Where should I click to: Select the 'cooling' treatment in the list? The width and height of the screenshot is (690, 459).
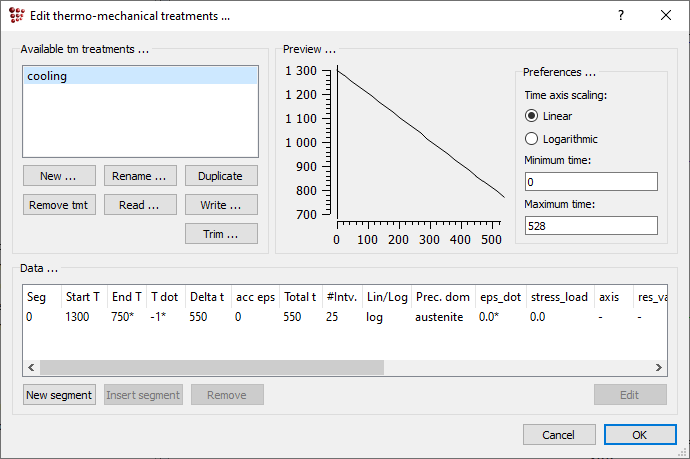coord(140,76)
